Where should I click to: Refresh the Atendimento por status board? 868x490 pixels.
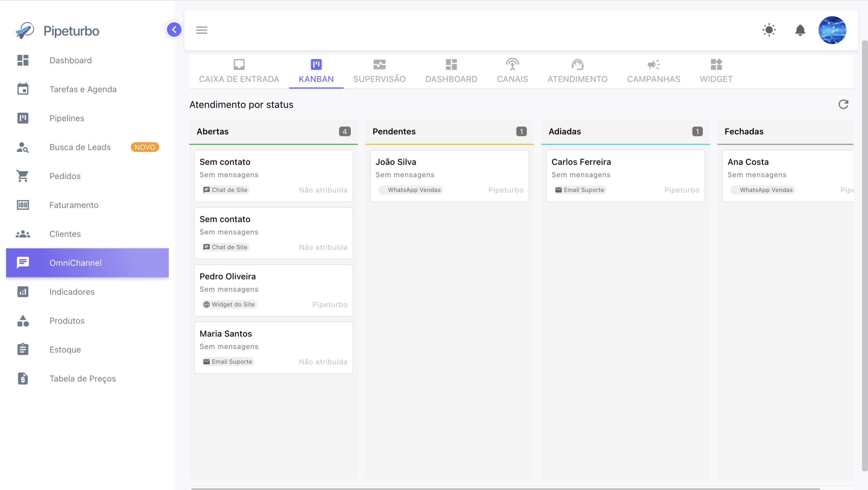(844, 104)
